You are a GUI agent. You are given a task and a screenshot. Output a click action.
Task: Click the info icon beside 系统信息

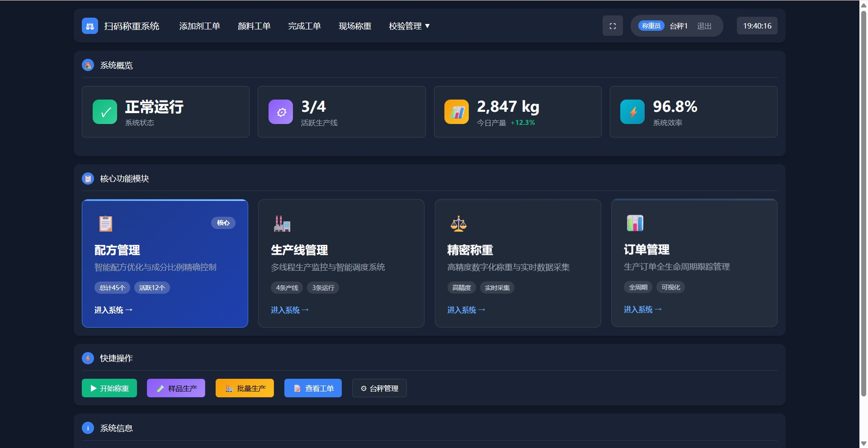[x=87, y=428]
